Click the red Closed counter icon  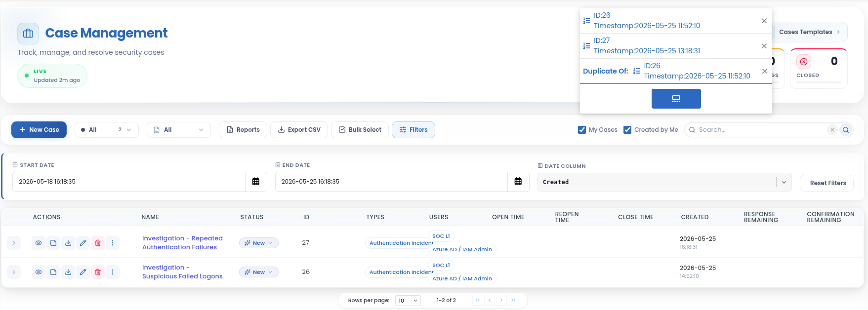[804, 62]
